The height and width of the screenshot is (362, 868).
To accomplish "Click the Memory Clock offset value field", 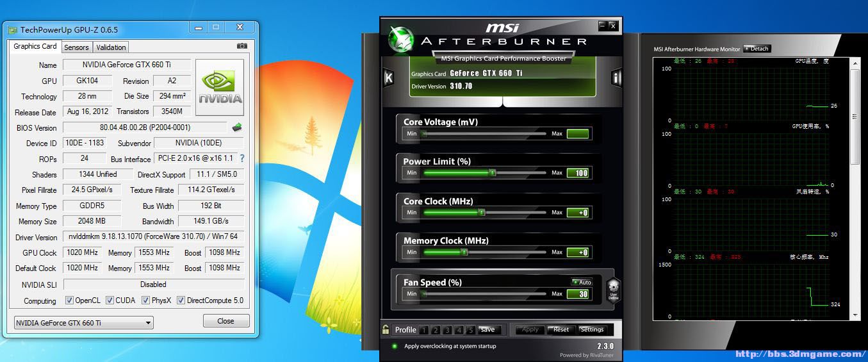I will 578,252.
